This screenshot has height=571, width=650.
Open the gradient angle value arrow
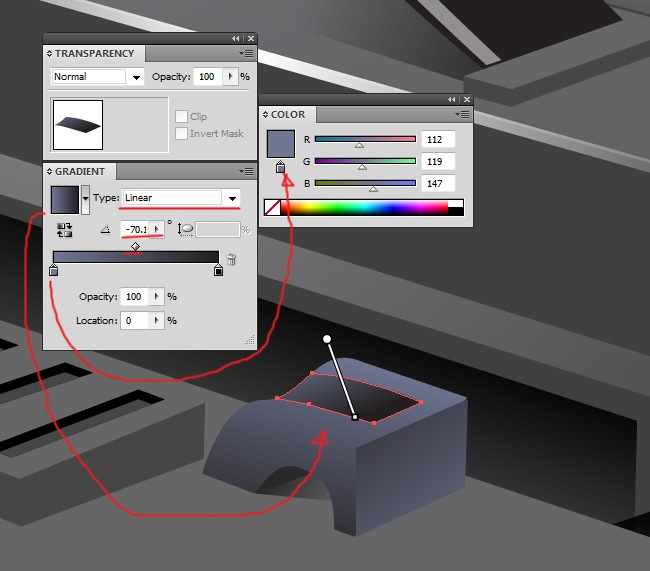click(157, 229)
